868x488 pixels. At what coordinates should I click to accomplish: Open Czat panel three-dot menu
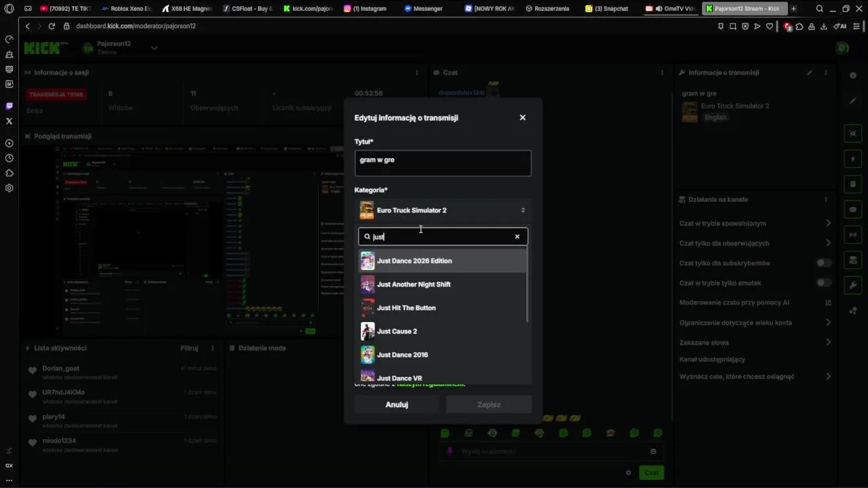(x=662, y=73)
